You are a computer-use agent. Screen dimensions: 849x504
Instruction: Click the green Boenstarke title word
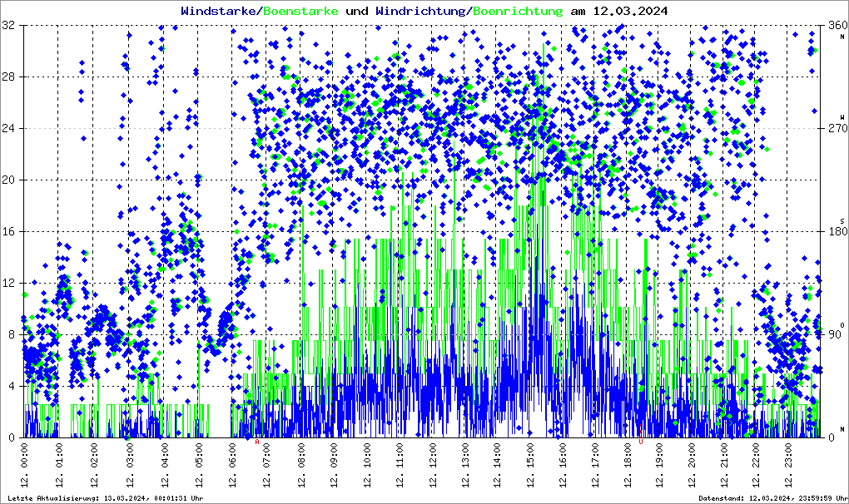click(x=300, y=11)
